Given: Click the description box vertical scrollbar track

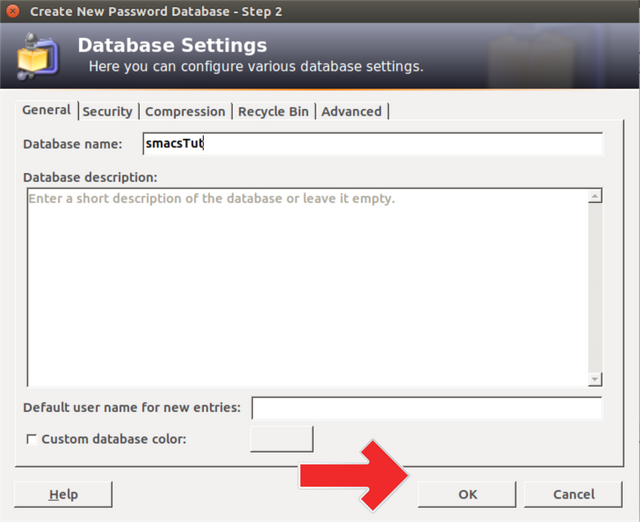Looking at the screenshot, I should [x=595, y=288].
